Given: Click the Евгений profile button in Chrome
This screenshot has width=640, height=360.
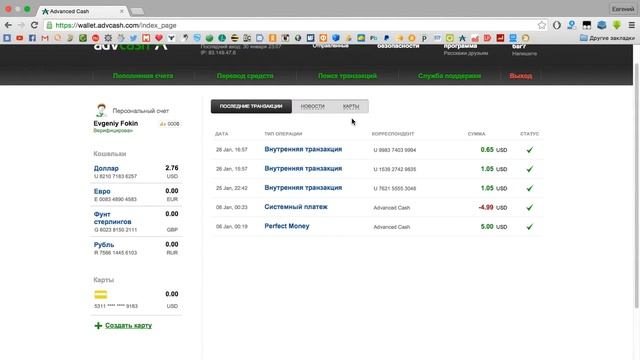Looking at the screenshot, I should (623, 9).
